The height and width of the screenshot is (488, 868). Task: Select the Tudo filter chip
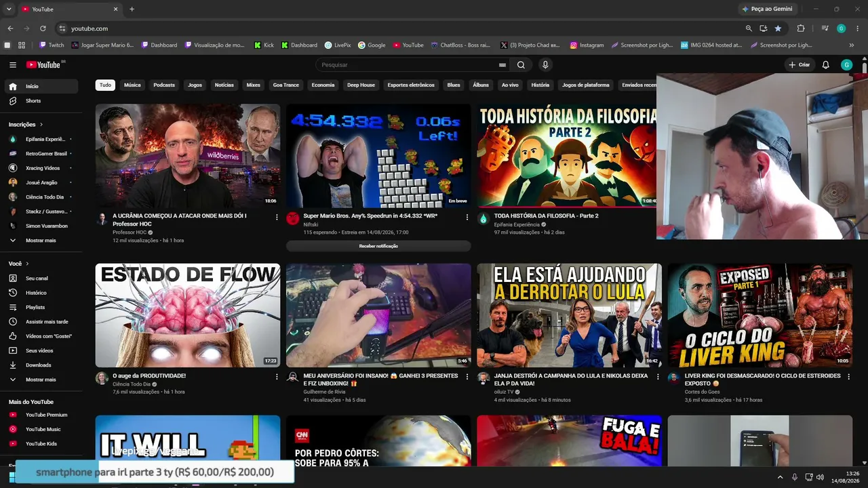[105, 85]
